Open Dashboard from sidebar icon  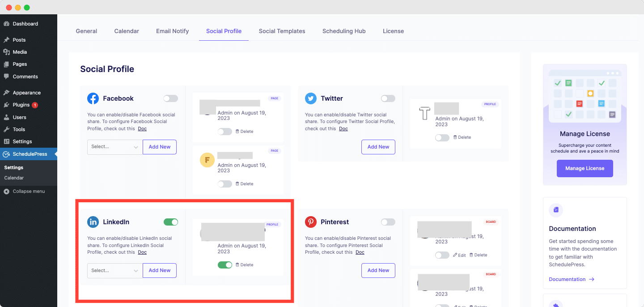pyautogui.click(x=6, y=24)
